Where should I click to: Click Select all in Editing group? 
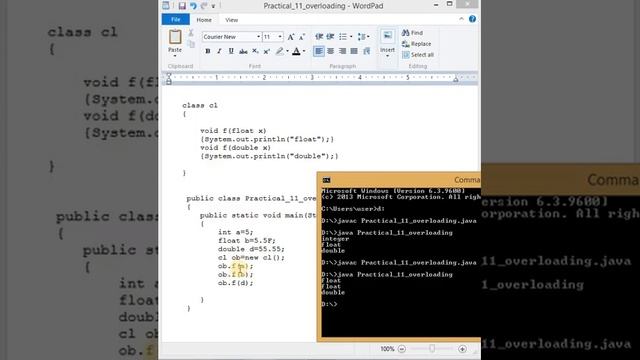tap(418, 55)
